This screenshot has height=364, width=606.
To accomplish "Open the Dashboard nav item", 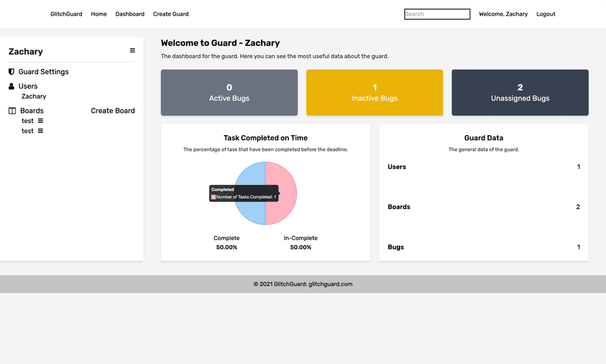I will pos(130,14).
